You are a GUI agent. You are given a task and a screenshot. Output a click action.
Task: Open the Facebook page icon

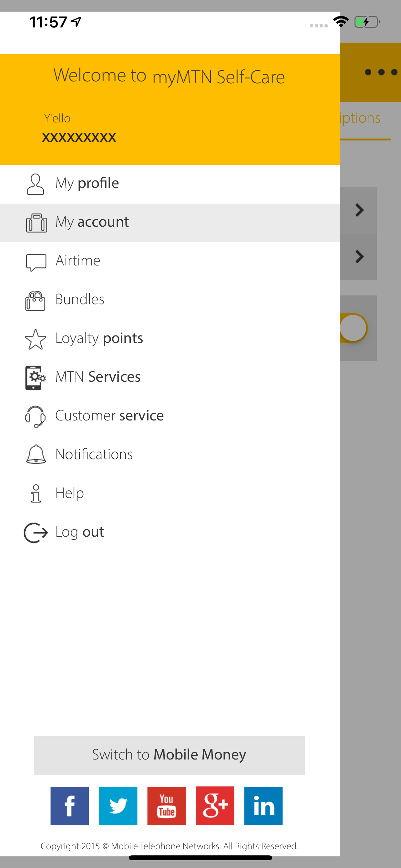70,806
